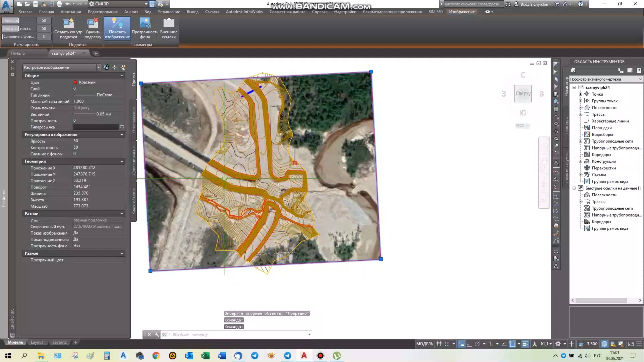Collapse Общие properties section
Image resolution: width=644 pixels, height=362 pixels.
[122, 76]
